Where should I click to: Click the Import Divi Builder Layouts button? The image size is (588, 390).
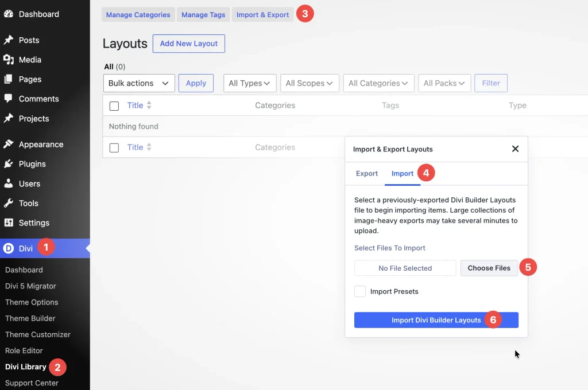click(x=436, y=320)
